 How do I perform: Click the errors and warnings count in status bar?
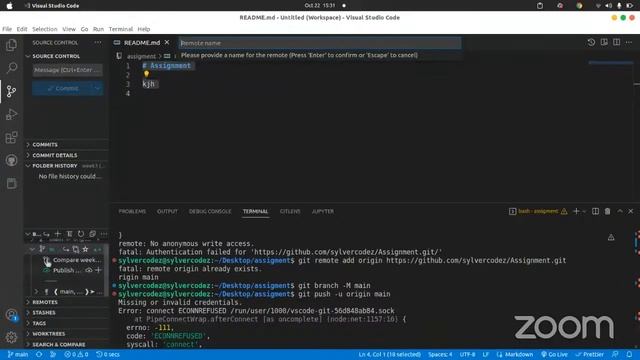click(76, 355)
